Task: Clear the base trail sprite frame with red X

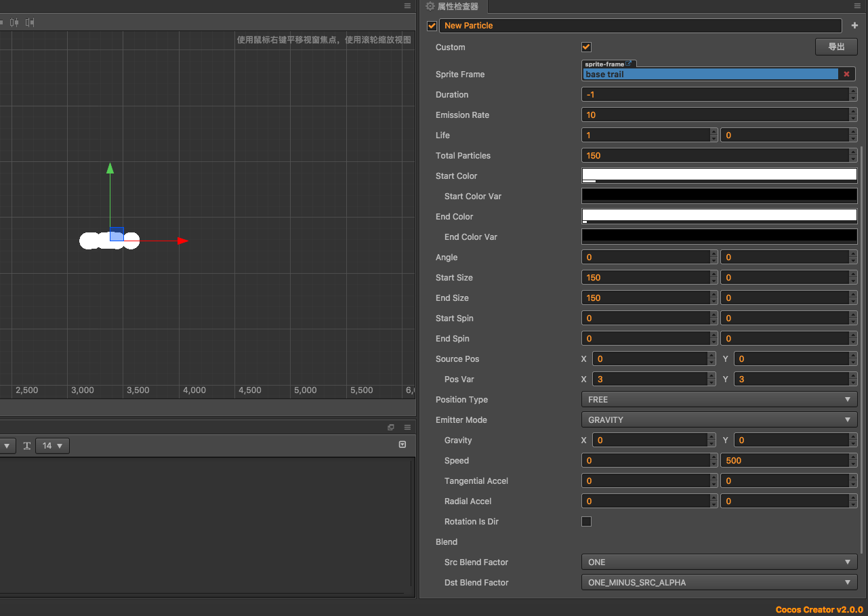Action: pos(846,74)
